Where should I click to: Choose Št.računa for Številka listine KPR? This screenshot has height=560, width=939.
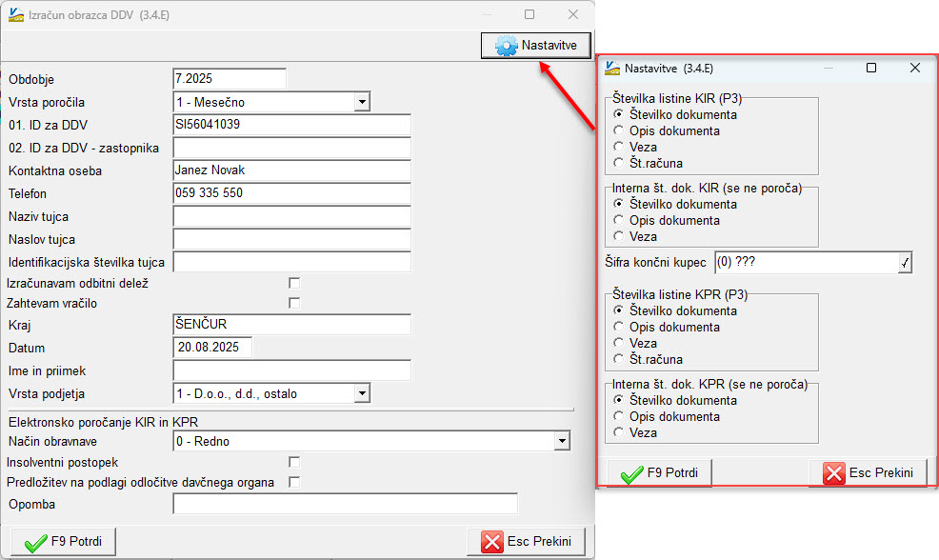(x=619, y=359)
